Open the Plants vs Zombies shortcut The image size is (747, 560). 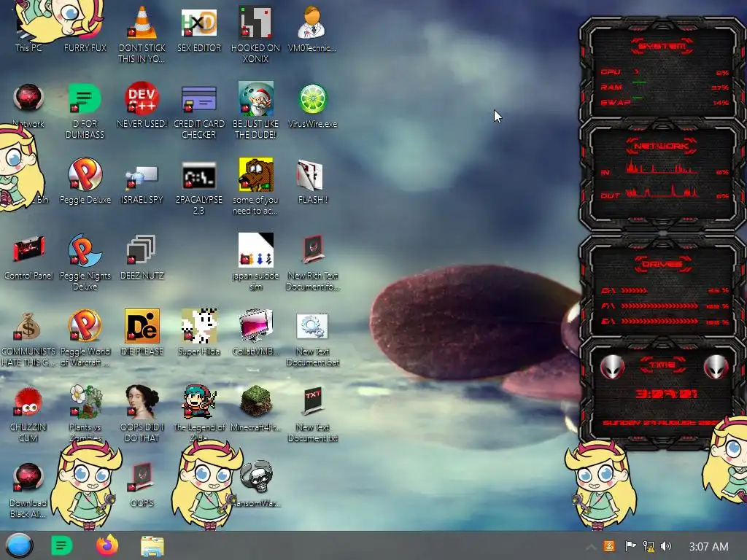tap(85, 402)
